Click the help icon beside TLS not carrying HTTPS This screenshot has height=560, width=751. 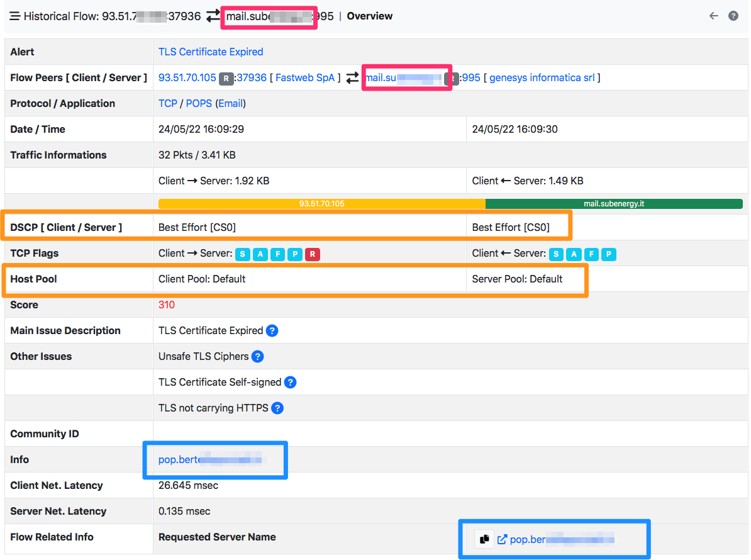pos(277,408)
